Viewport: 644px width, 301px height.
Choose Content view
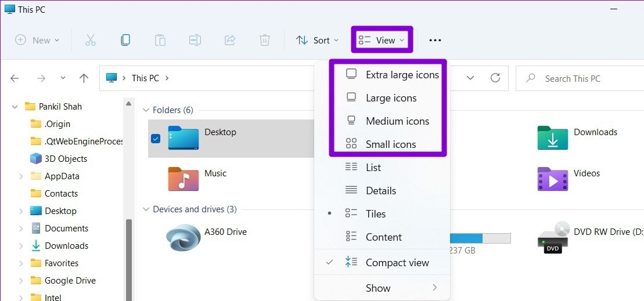click(x=382, y=237)
